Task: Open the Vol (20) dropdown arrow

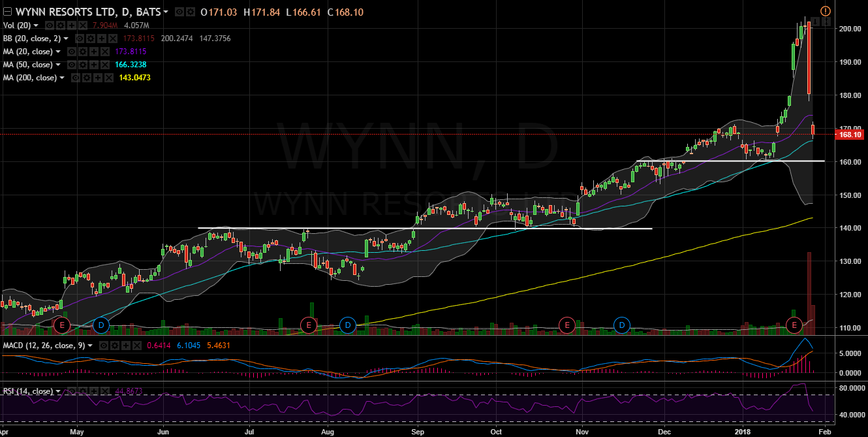Action: pyautogui.click(x=36, y=25)
